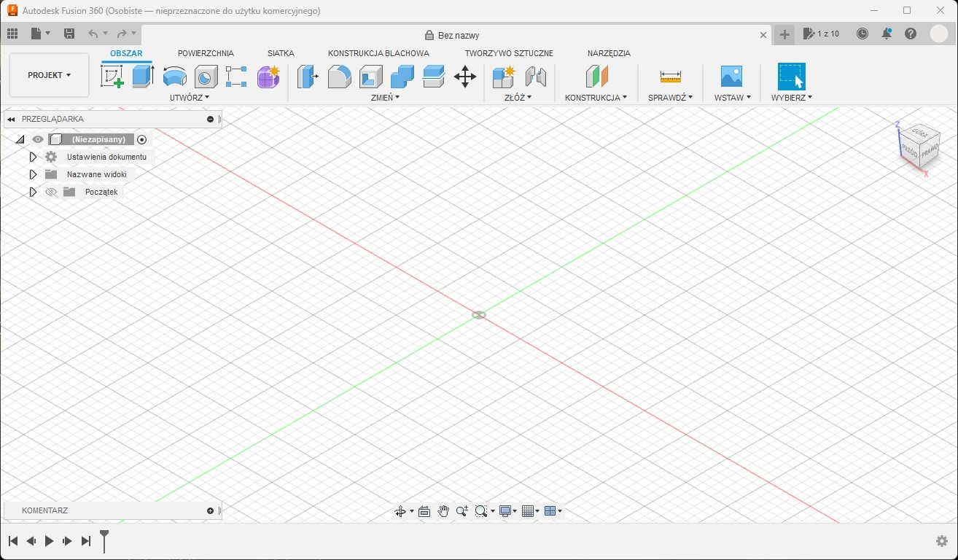Open the notifications bell
958x560 pixels.
887,34
